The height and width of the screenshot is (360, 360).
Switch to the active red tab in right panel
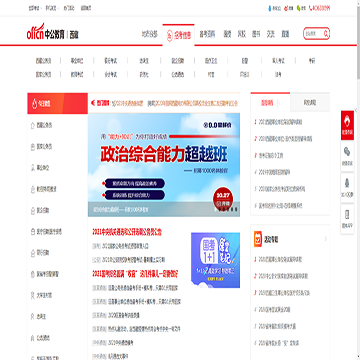click(x=270, y=103)
